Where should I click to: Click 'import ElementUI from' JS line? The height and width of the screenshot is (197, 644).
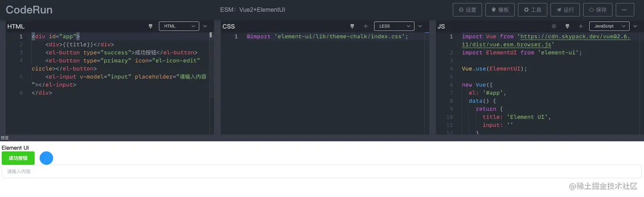(522, 52)
